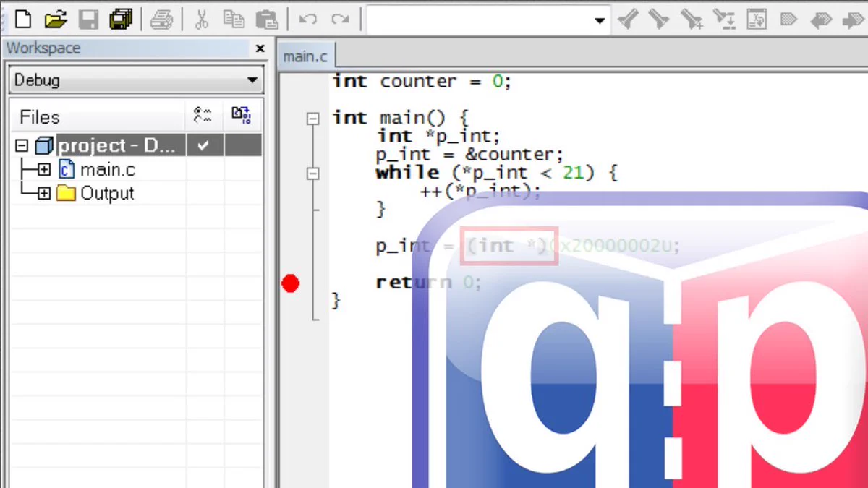Click the main.c file icon in the tree
Image resolution: width=868 pixels, height=488 pixels.
click(x=66, y=170)
